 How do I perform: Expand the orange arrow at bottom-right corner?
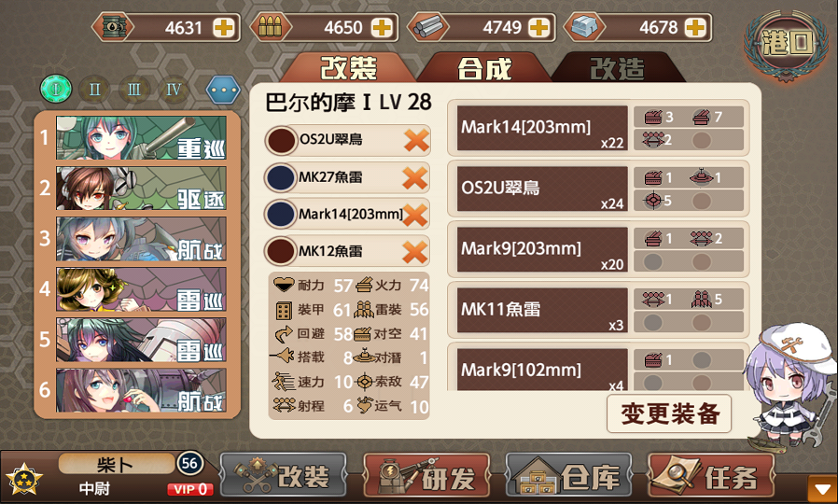click(x=822, y=490)
